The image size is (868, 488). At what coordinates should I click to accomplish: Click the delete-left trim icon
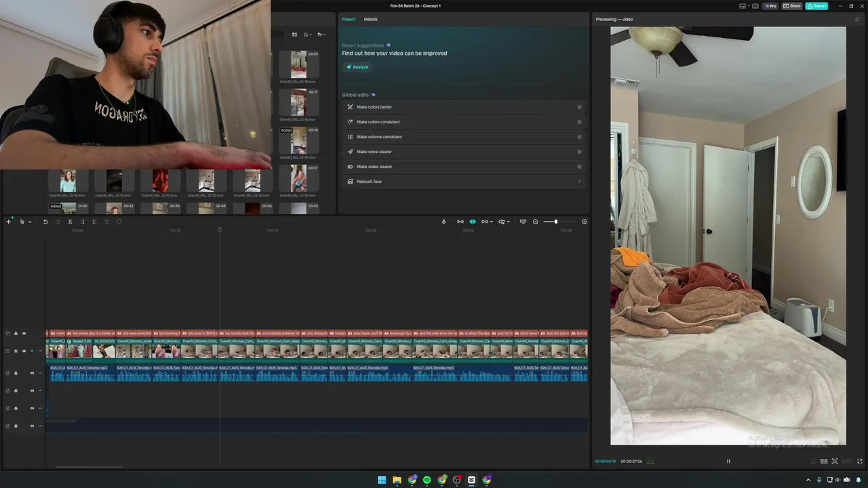click(82, 222)
